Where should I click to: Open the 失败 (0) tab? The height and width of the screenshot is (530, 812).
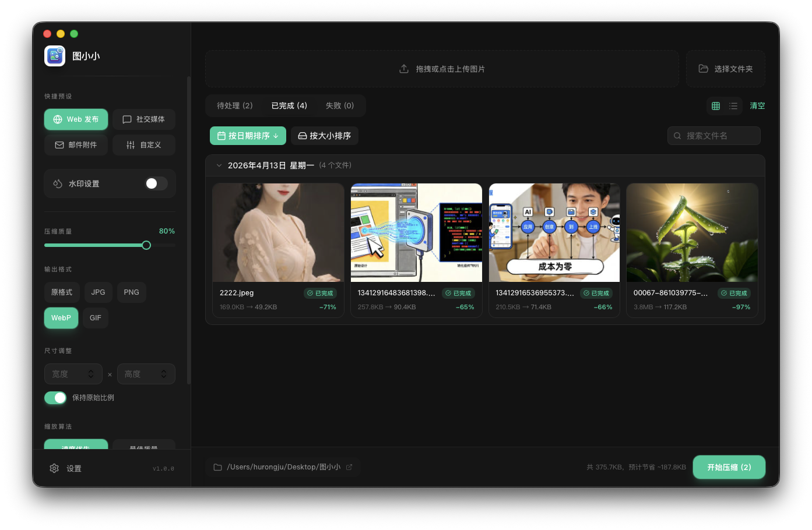click(339, 106)
